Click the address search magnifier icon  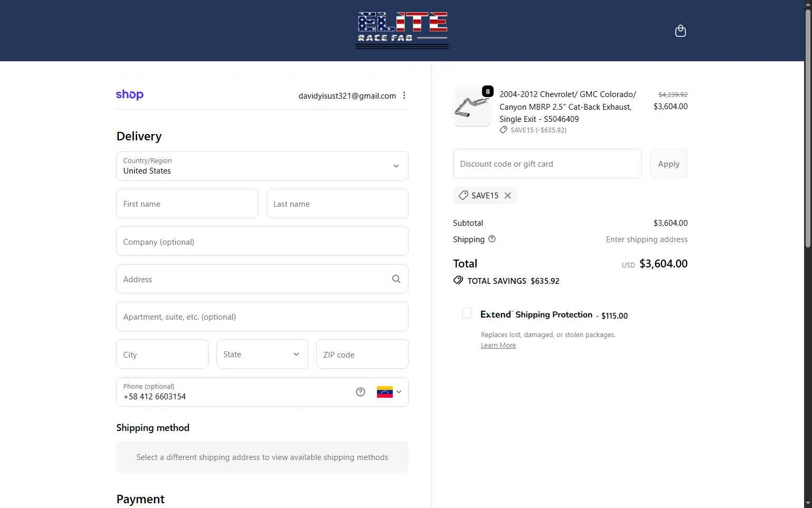(396, 279)
